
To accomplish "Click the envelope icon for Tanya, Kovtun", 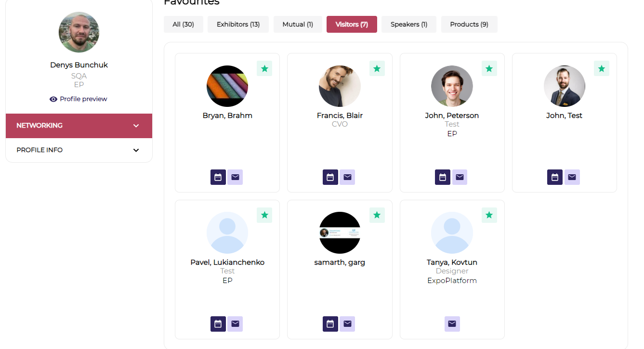I will (452, 324).
